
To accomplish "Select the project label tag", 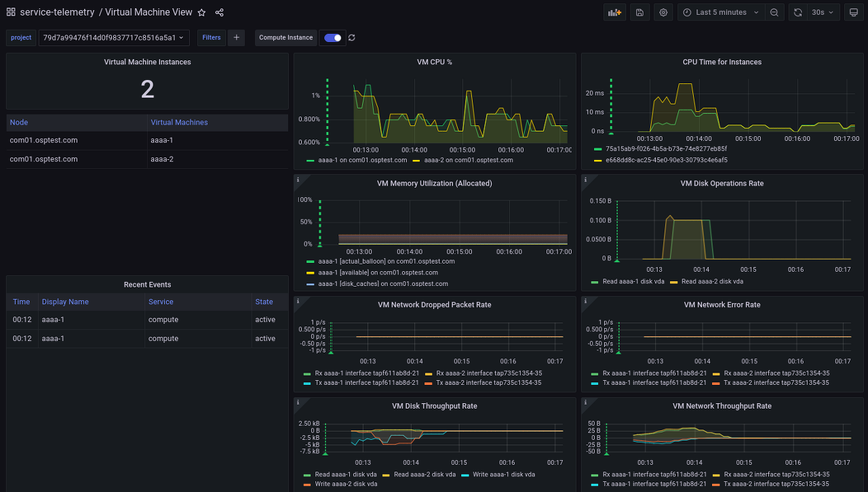I will coord(21,38).
